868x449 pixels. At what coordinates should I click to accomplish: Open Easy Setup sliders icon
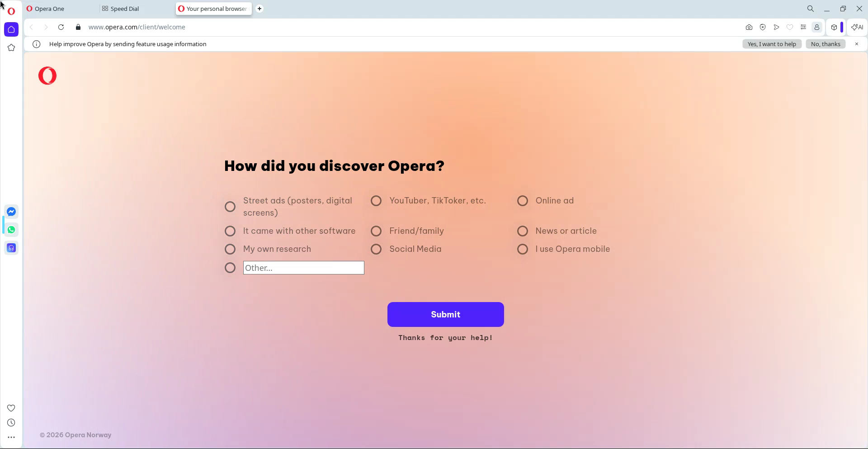point(803,27)
